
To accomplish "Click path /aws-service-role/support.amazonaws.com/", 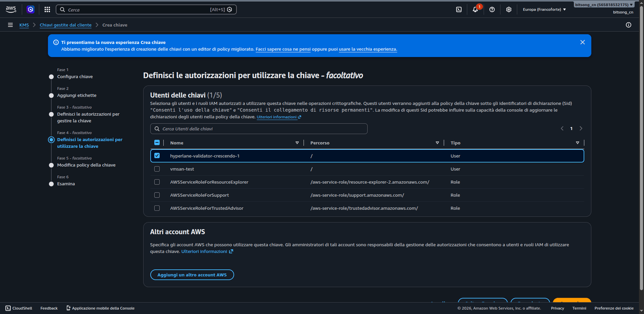I will [357, 195].
